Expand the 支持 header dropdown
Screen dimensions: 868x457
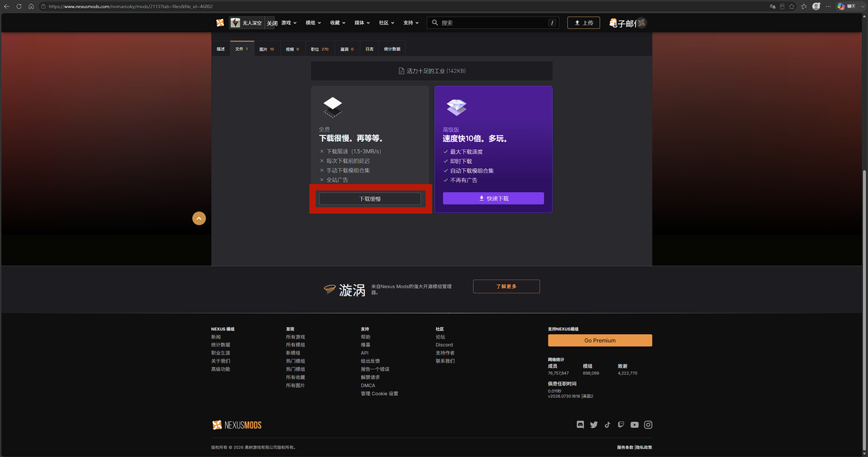[411, 23]
